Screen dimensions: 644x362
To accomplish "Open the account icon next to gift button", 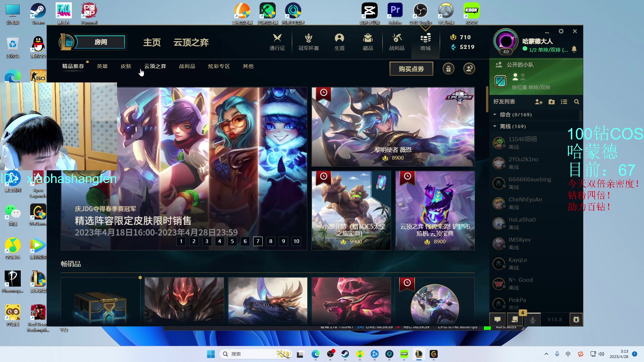I will pyautogui.click(x=469, y=69).
